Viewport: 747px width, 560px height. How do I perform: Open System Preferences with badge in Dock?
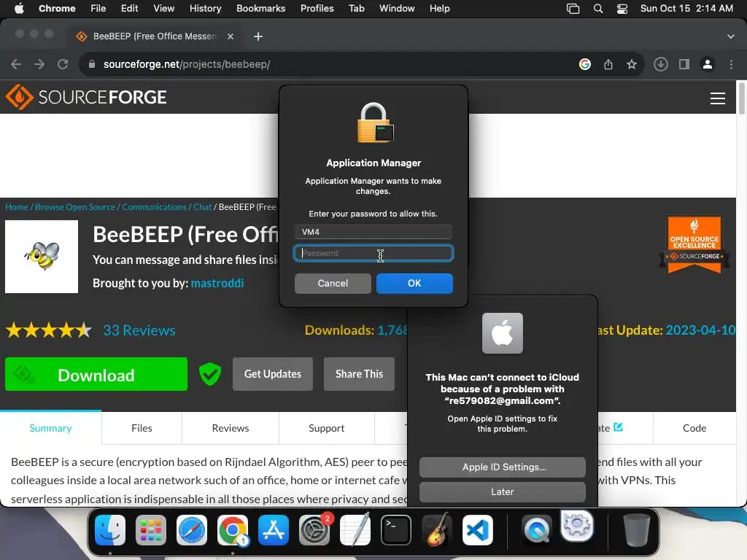tap(314, 530)
